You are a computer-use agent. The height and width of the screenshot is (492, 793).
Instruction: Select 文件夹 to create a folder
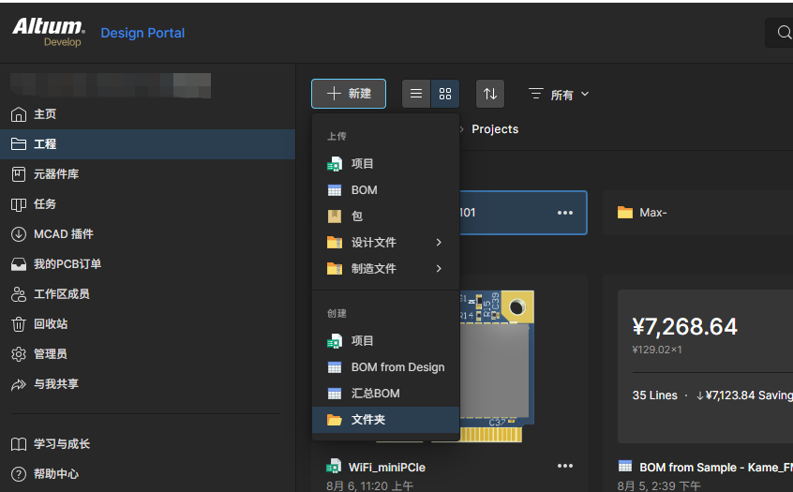point(385,420)
